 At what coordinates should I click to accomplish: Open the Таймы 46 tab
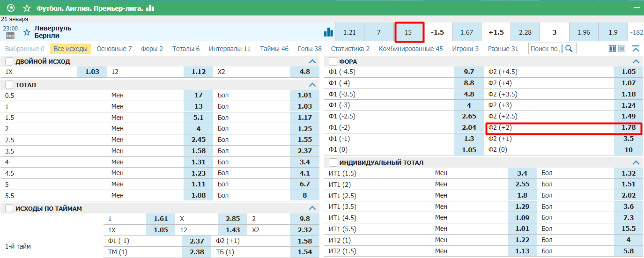[x=274, y=49]
